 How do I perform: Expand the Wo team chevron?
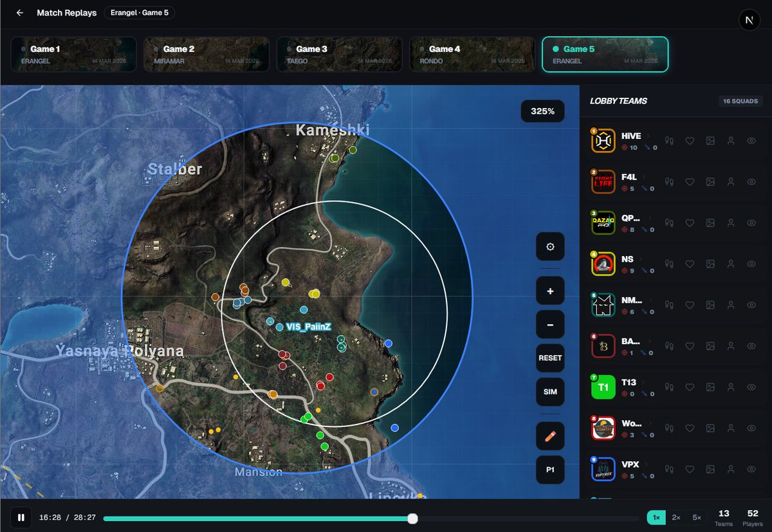649,424
